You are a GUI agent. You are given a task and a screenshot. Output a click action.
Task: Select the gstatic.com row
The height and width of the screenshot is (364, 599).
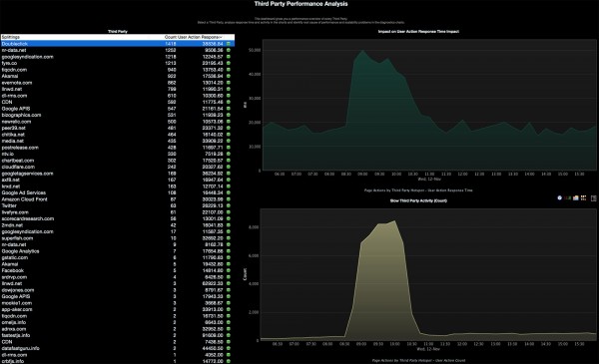point(117,258)
